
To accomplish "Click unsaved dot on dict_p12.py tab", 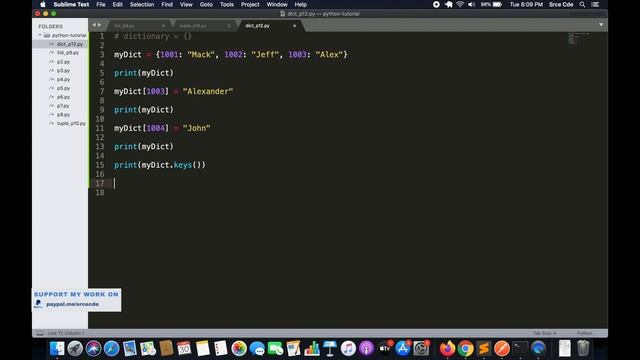I will (x=294, y=26).
